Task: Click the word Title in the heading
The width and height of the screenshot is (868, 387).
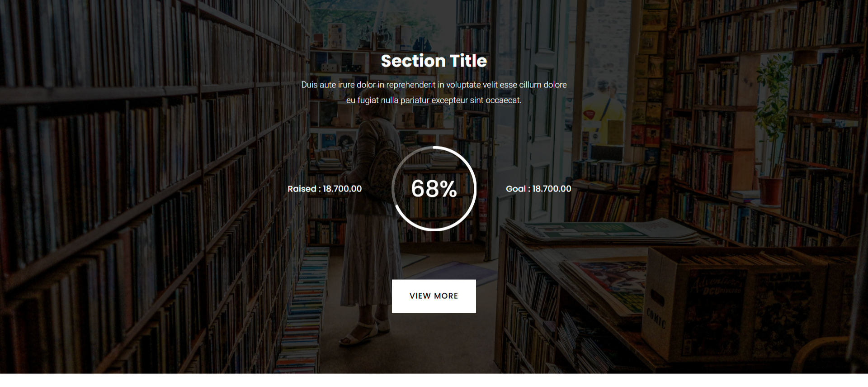Action: point(468,61)
